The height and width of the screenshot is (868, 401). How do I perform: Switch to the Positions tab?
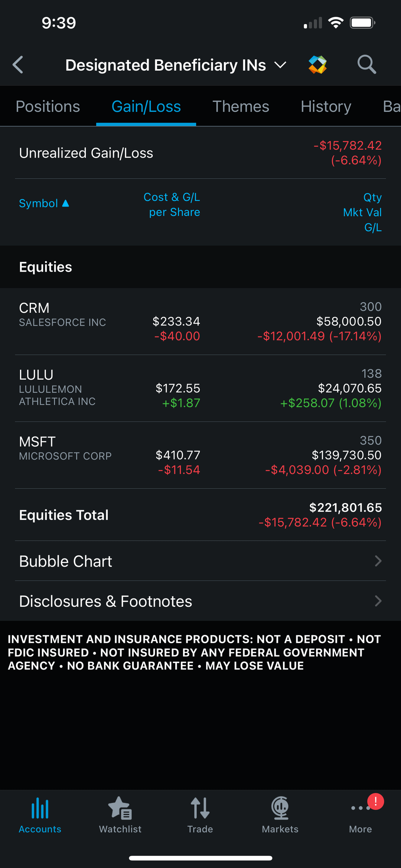pos(48,107)
